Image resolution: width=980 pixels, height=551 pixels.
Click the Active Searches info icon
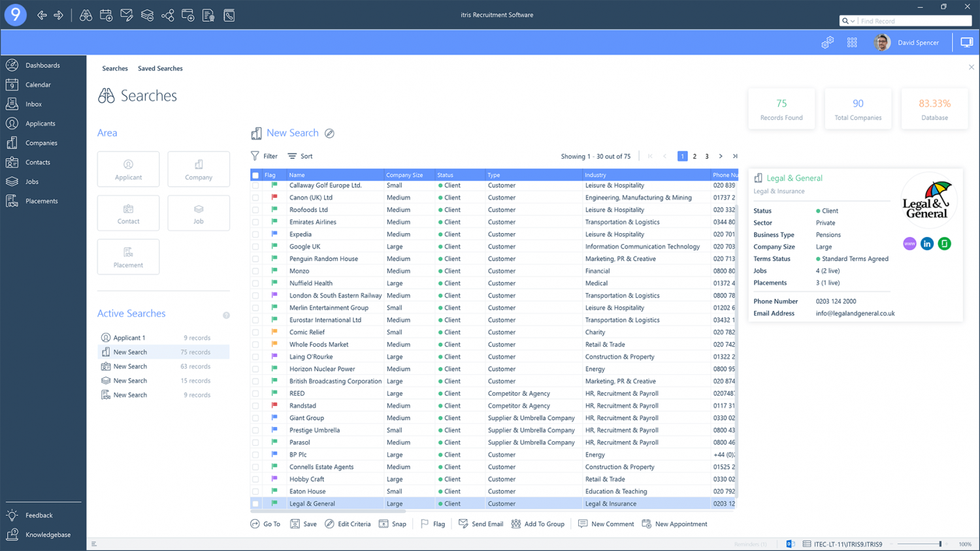[226, 315]
